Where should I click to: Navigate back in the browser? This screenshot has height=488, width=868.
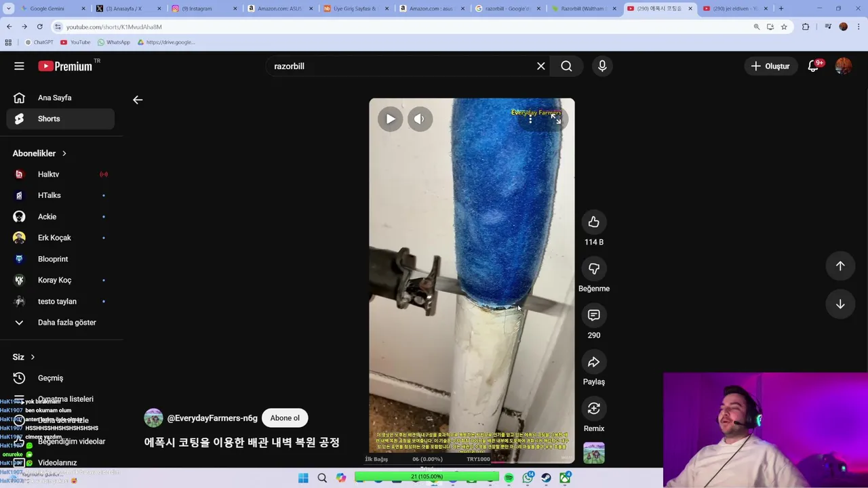[9, 26]
